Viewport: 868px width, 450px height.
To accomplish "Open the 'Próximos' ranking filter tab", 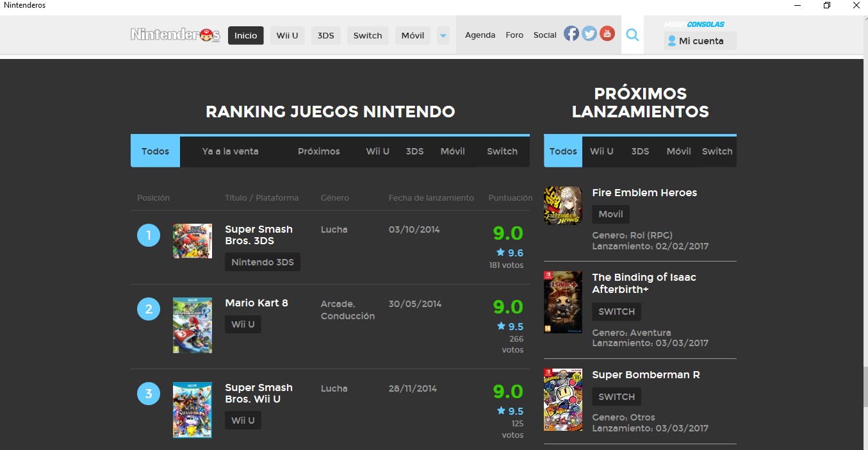I will pyautogui.click(x=318, y=151).
